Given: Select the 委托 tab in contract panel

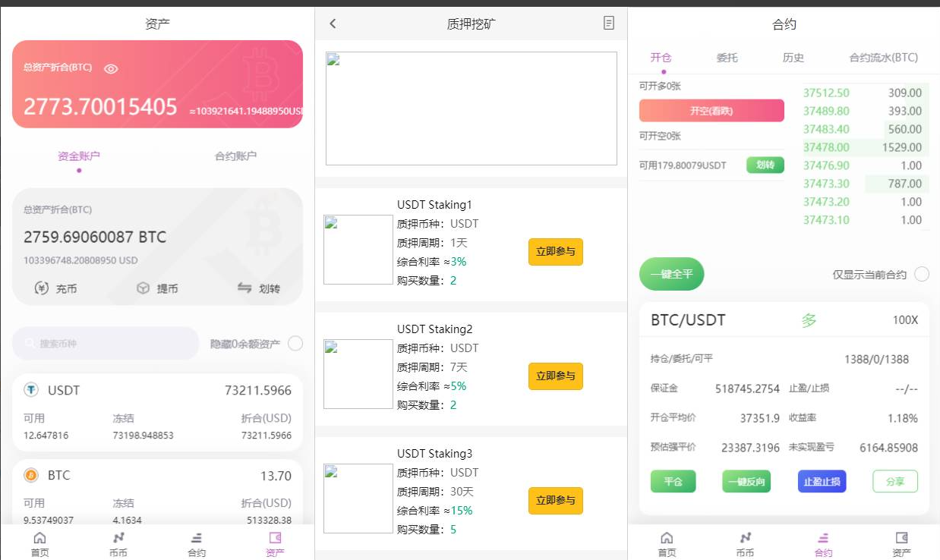Looking at the screenshot, I should coord(727,58).
